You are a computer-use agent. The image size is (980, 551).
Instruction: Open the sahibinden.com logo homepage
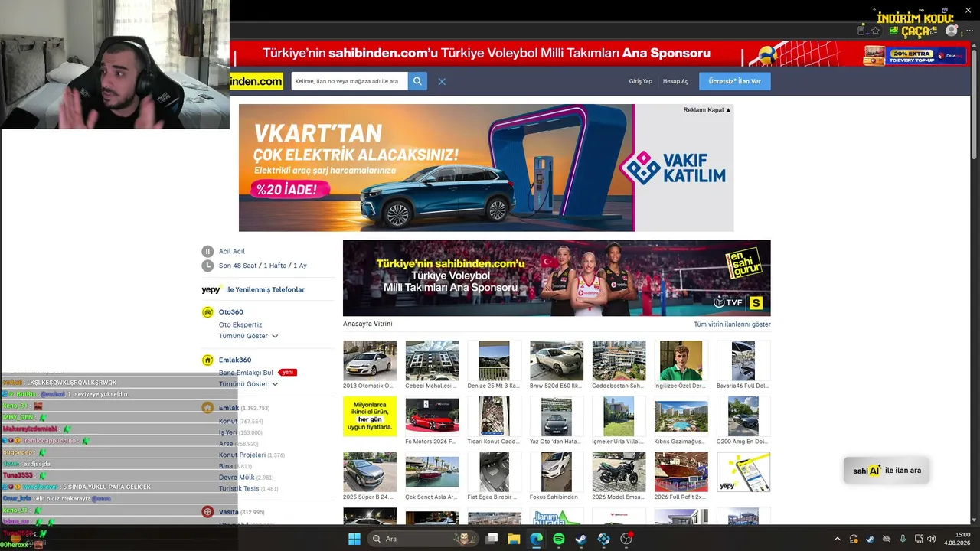pos(256,81)
